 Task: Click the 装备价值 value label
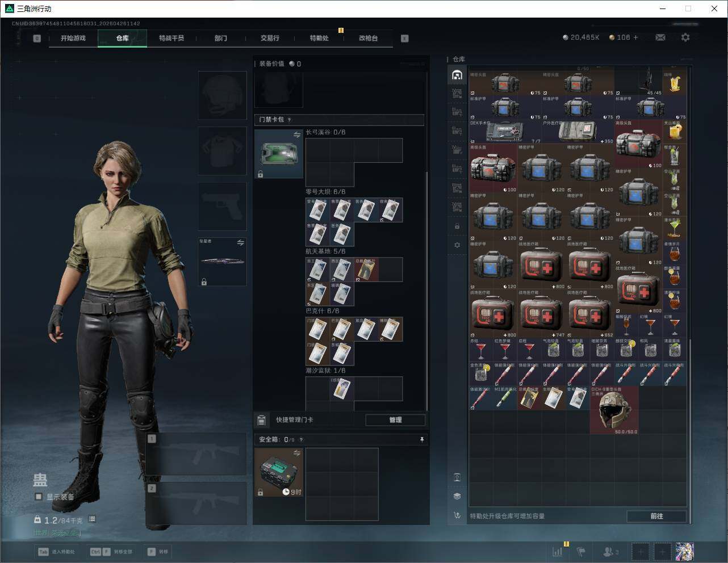(x=280, y=64)
